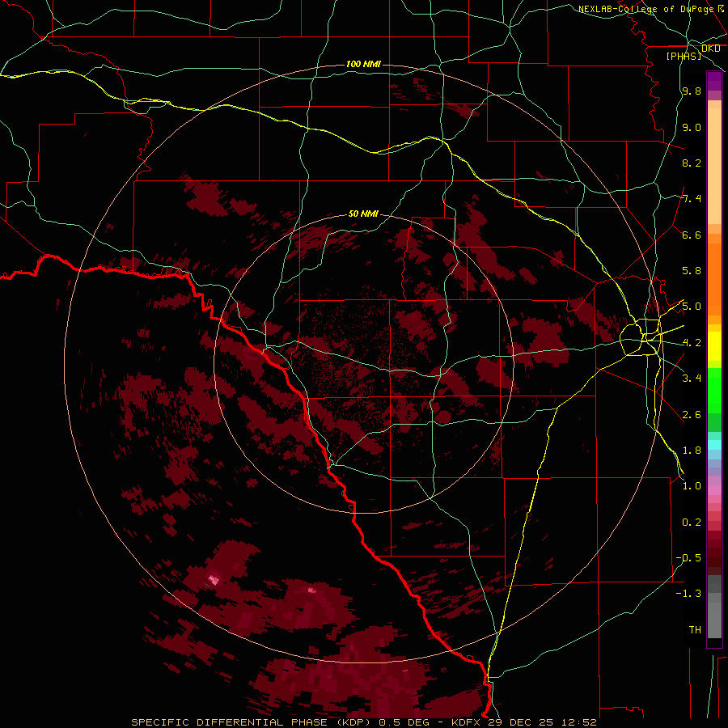This screenshot has height=728, width=728.
Task: Click the 9.0 value on the color scale
Action: coord(692,127)
